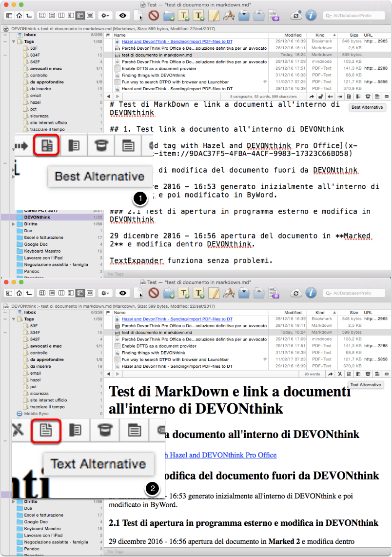
Task: Click the sync icon in the Markdown source window toolbar
Action: click(x=295, y=15)
